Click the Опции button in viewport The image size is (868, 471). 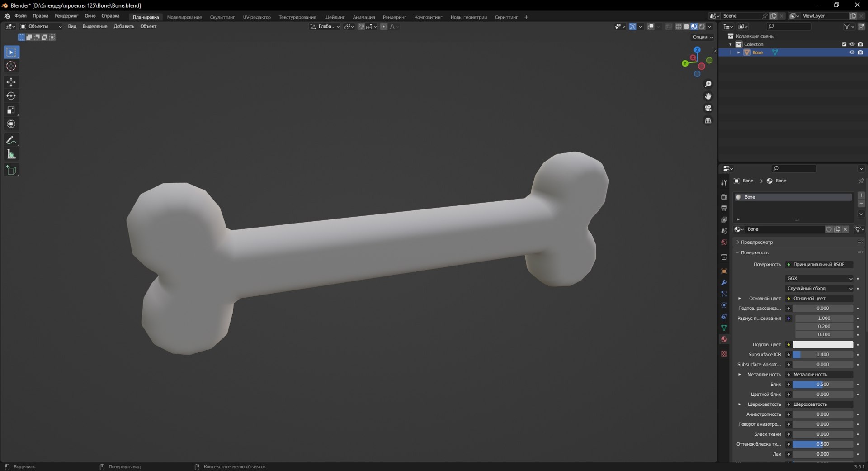[x=703, y=37]
